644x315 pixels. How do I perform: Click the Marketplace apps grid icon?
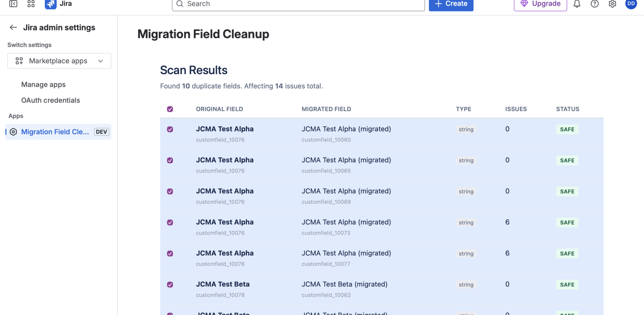[19, 61]
